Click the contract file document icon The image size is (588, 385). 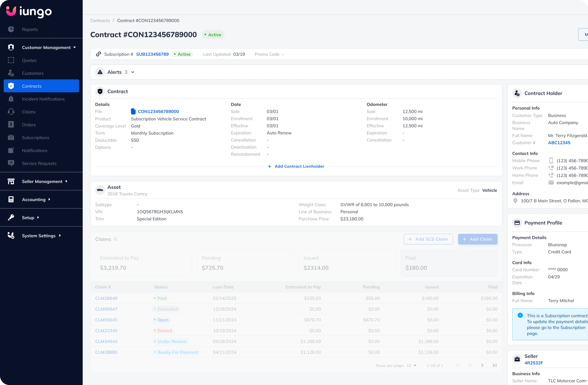pos(133,111)
